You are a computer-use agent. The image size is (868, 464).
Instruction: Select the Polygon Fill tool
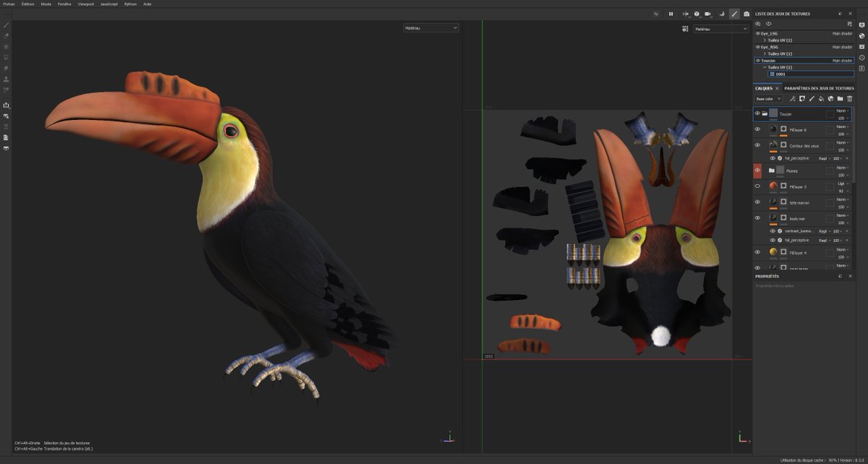pyautogui.click(x=7, y=57)
